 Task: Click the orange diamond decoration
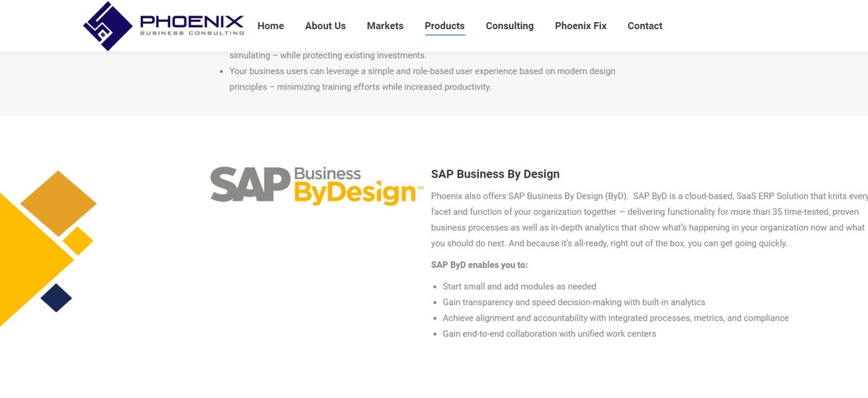(58, 203)
